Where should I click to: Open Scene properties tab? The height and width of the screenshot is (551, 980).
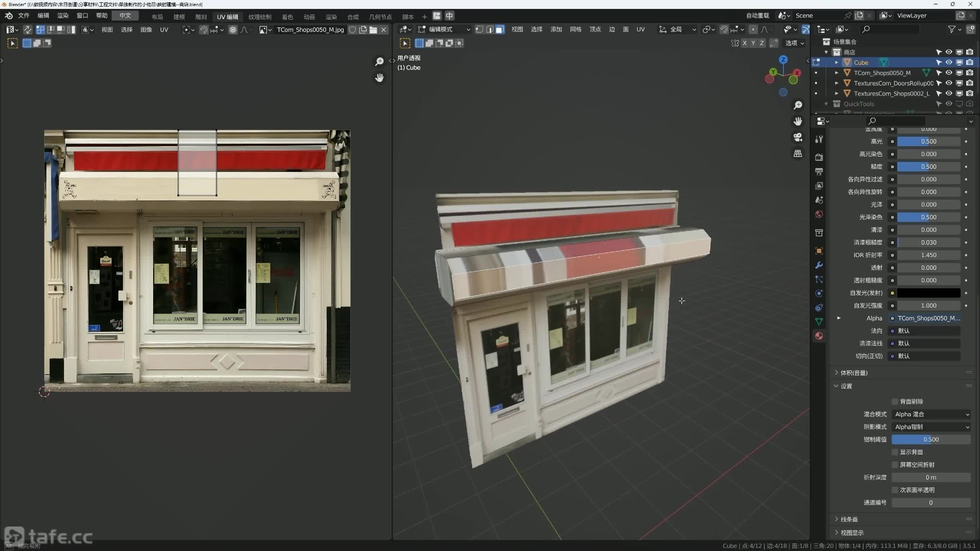point(819,200)
